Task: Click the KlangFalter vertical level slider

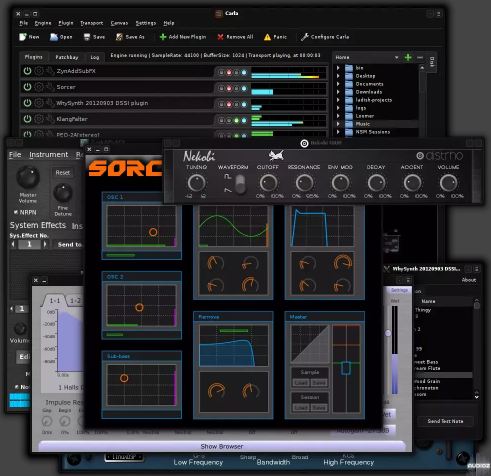Action: coord(388,333)
